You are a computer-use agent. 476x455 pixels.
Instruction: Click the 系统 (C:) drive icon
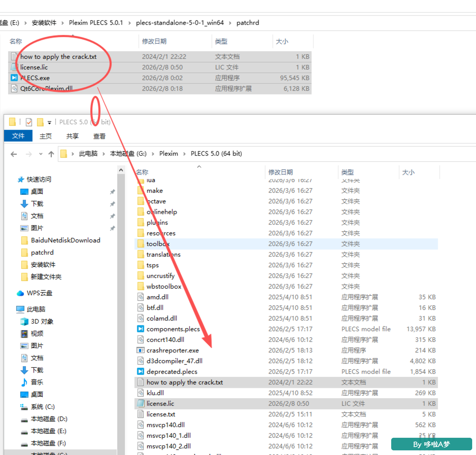[x=24, y=407]
